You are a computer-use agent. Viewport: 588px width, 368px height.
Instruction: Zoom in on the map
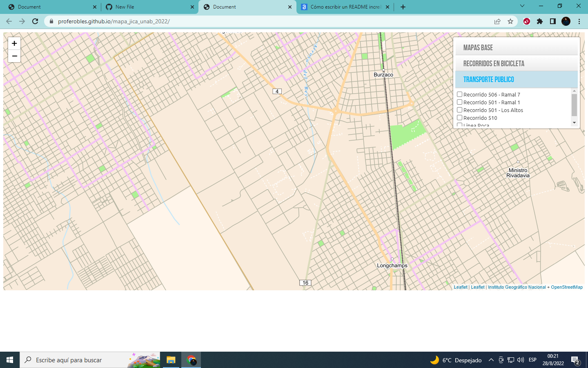[14, 43]
